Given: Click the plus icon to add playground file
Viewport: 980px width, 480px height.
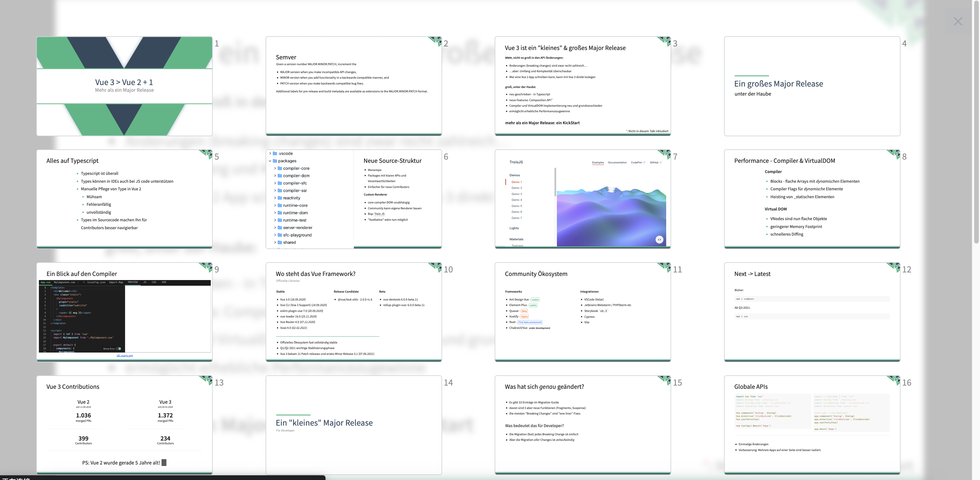Looking at the screenshot, I should point(84,282).
